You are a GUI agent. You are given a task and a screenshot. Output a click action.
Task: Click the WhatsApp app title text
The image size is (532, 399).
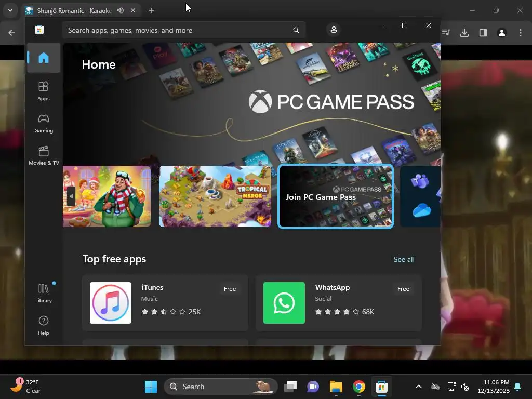pyautogui.click(x=332, y=287)
